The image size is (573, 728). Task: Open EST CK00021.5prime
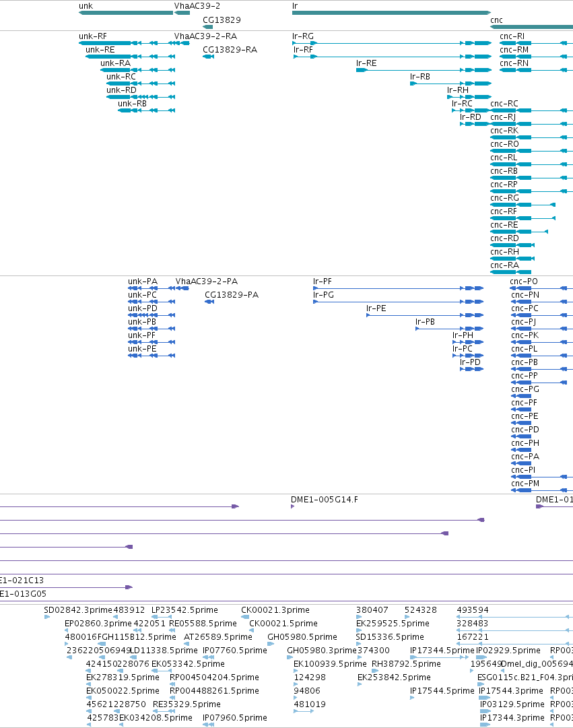283,624
